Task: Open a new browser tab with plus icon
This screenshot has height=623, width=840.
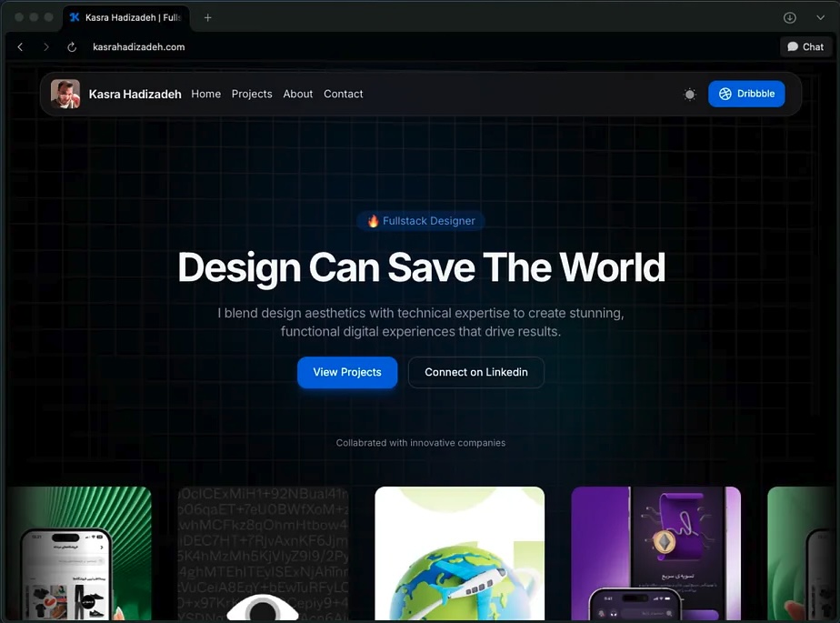Action: click(x=208, y=17)
